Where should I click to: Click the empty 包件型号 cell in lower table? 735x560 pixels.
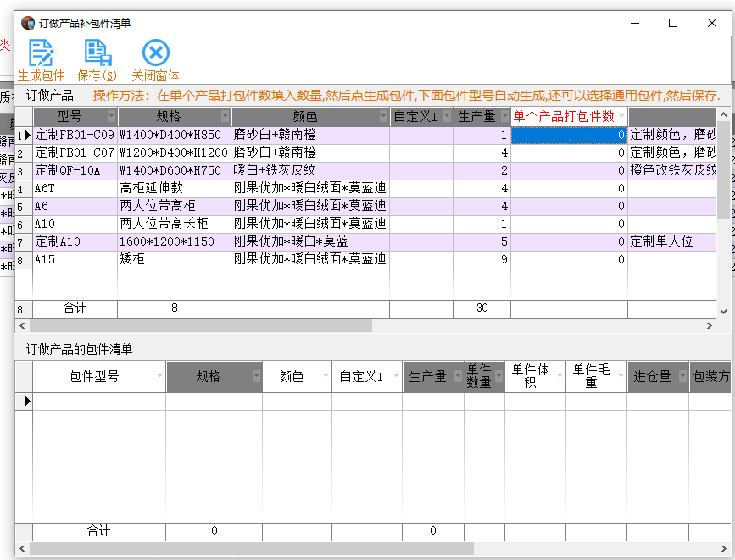(99, 402)
